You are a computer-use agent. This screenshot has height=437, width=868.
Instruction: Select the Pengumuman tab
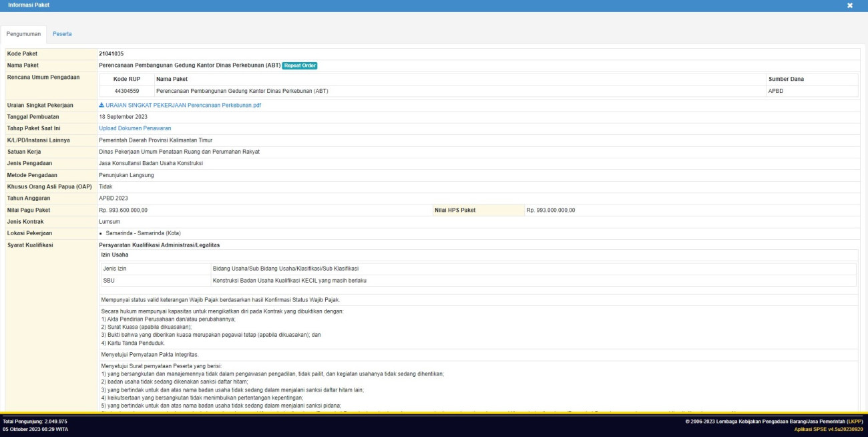coord(24,33)
